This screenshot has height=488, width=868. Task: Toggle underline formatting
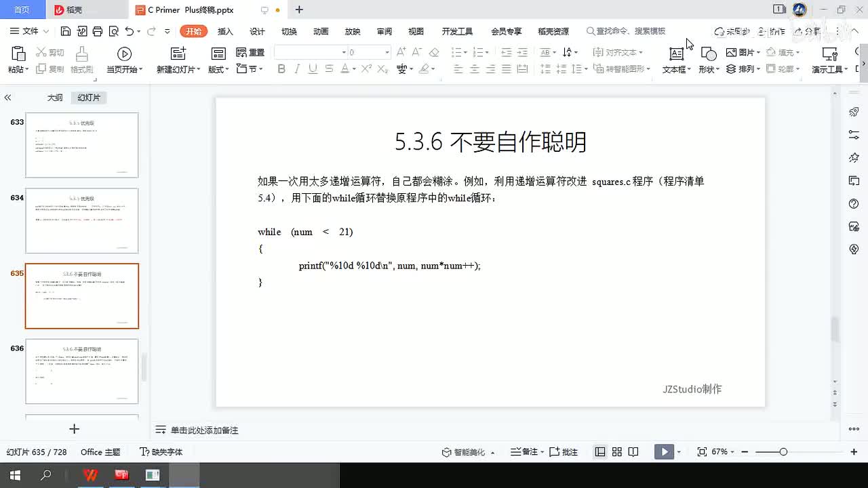click(x=313, y=68)
